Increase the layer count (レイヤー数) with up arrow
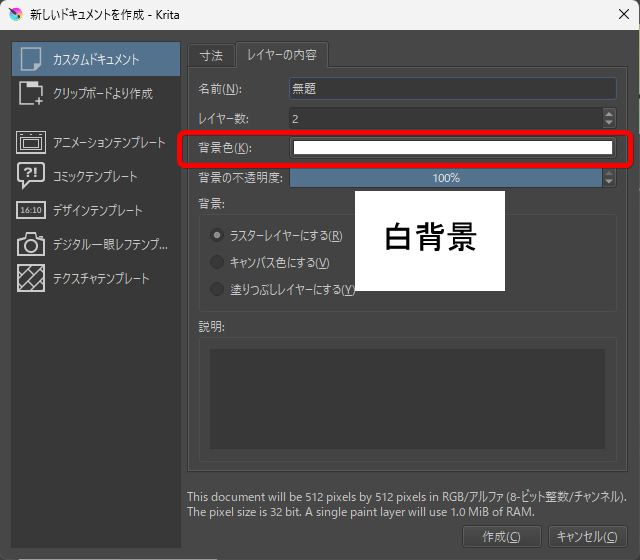640x560 pixels. (x=609, y=114)
